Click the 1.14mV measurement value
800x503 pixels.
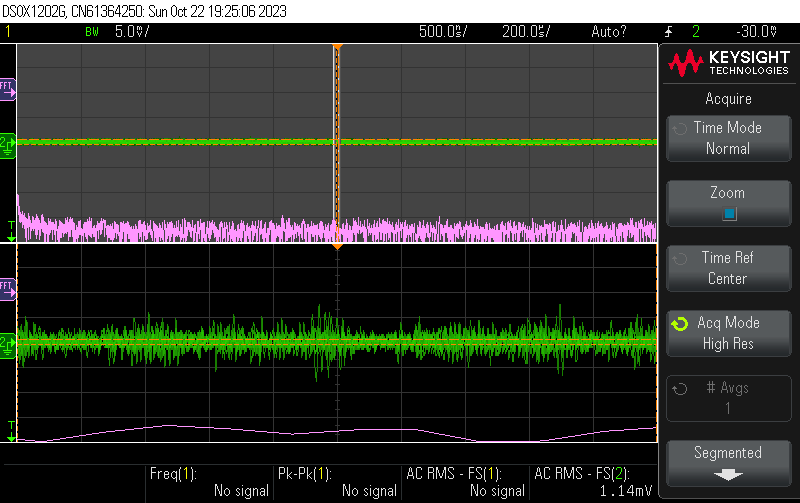click(x=626, y=491)
